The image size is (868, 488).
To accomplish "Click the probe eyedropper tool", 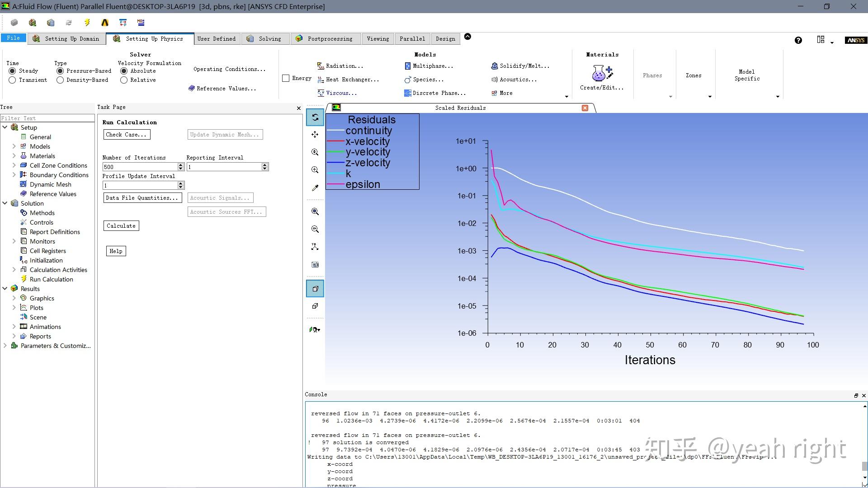I will pos(315,188).
